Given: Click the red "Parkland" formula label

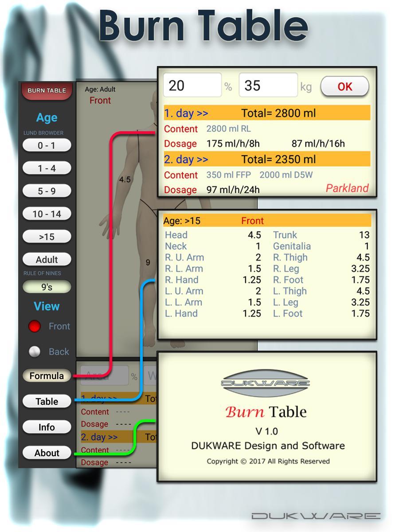Looking at the screenshot, I should point(347,188).
